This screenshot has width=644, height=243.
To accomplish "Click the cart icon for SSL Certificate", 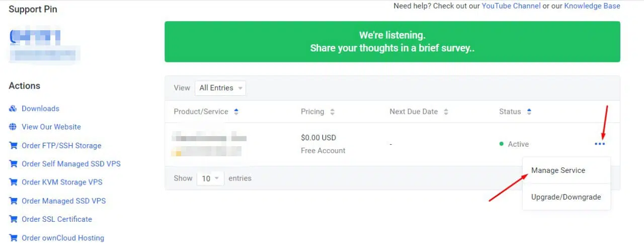I will [x=13, y=219].
